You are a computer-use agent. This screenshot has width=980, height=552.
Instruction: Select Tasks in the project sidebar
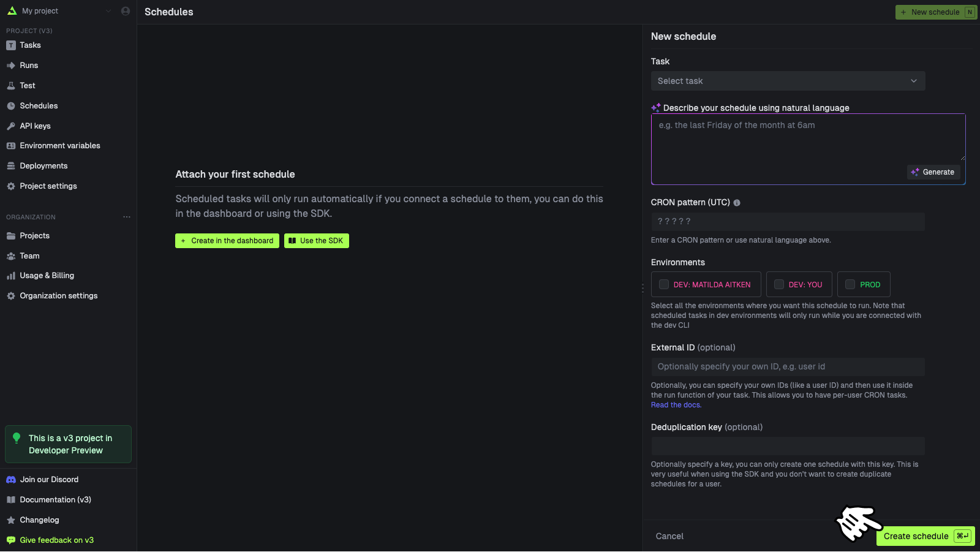click(31, 45)
